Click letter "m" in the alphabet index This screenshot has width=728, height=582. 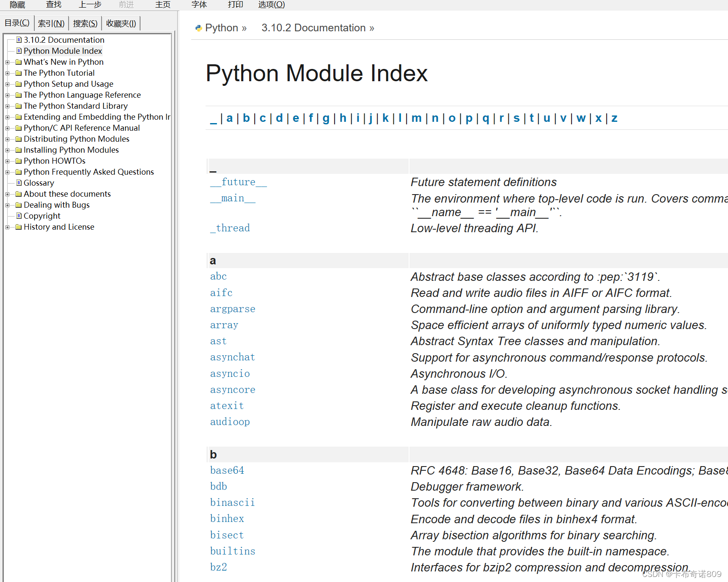pos(416,118)
